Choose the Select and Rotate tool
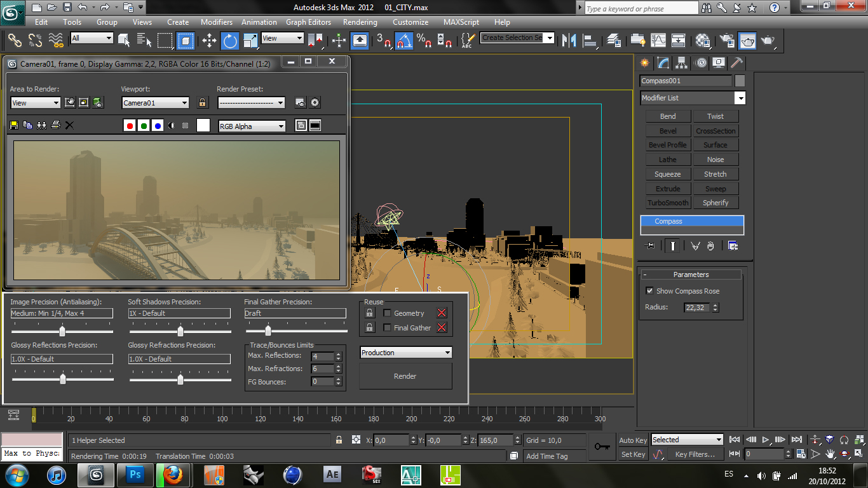The width and height of the screenshot is (868, 488). (230, 41)
